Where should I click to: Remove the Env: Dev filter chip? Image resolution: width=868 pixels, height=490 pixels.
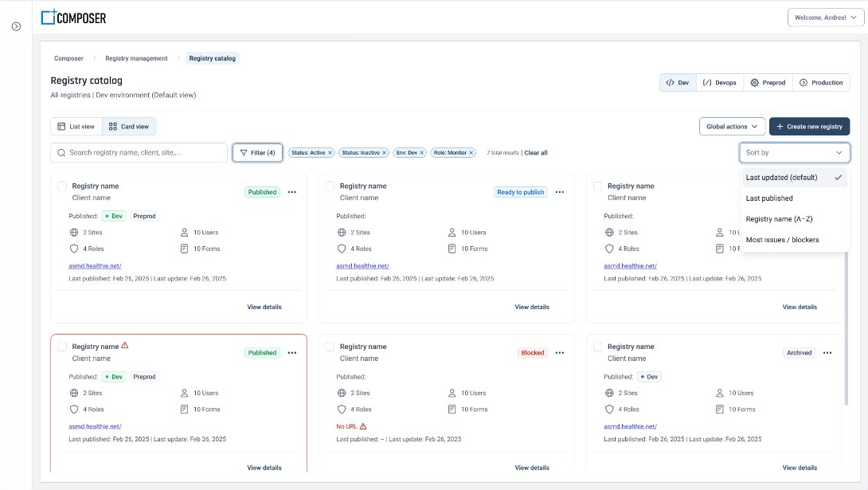tap(422, 153)
